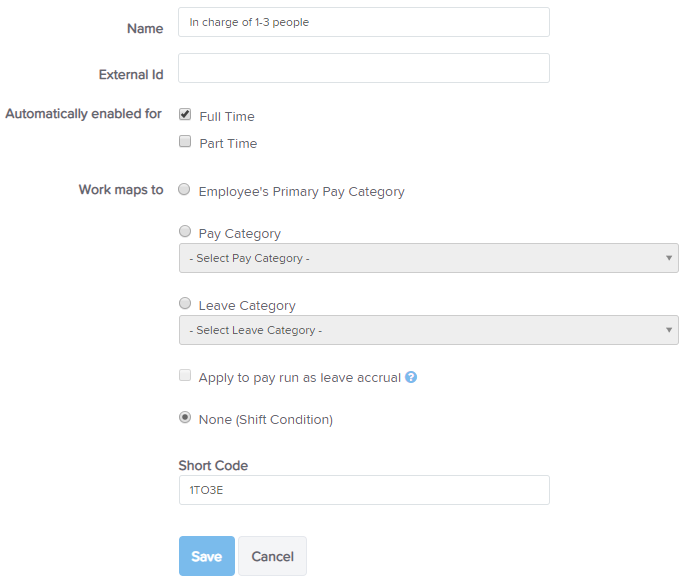Viewport: 683px width, 581px height.
Task: Click the Pay Category dropdown arrow
Action: [669, 258]
